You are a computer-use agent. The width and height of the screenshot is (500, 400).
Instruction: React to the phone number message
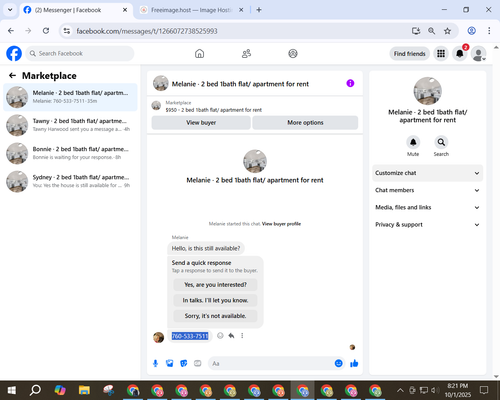pos(220,336)
